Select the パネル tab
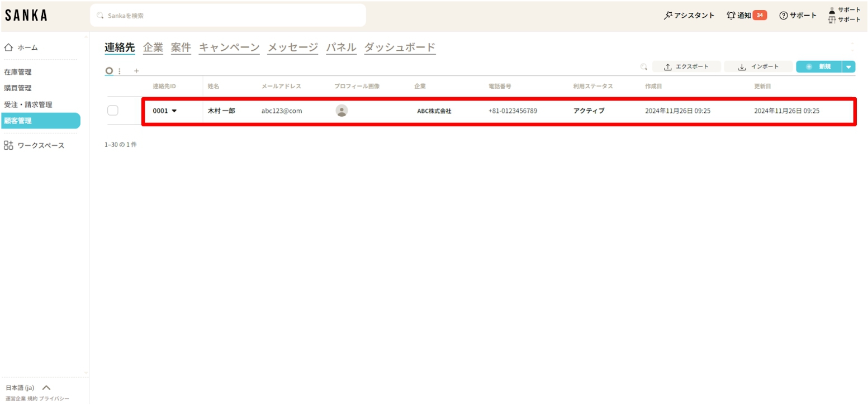 click(341, 47)
